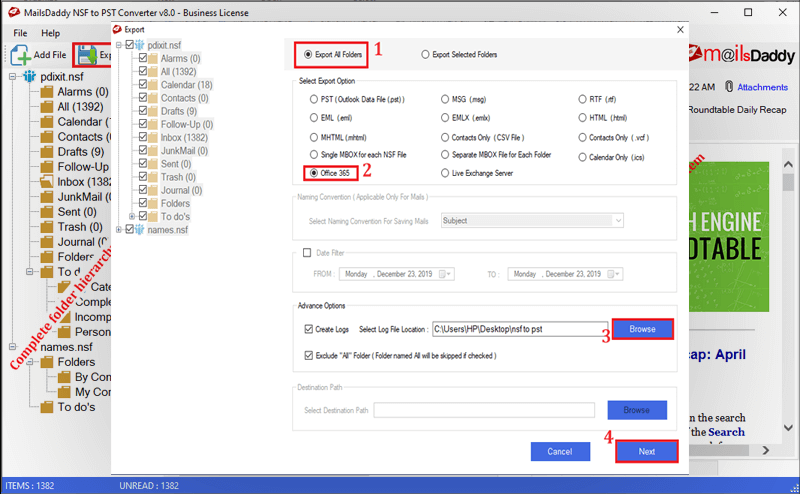Expand To do's node in Export dialog tree
The width and height of the screenshot is (800, 494).
[132, 216]
